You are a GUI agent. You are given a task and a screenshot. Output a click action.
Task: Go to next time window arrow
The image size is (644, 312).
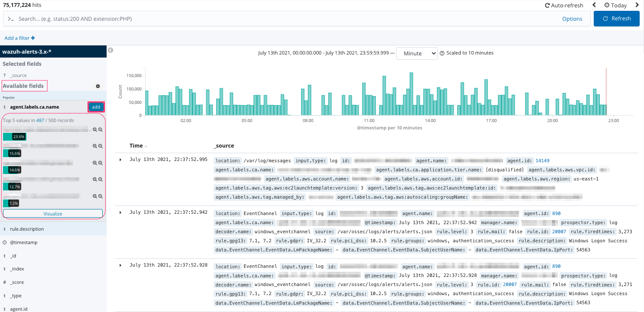[x=637, y=5]
